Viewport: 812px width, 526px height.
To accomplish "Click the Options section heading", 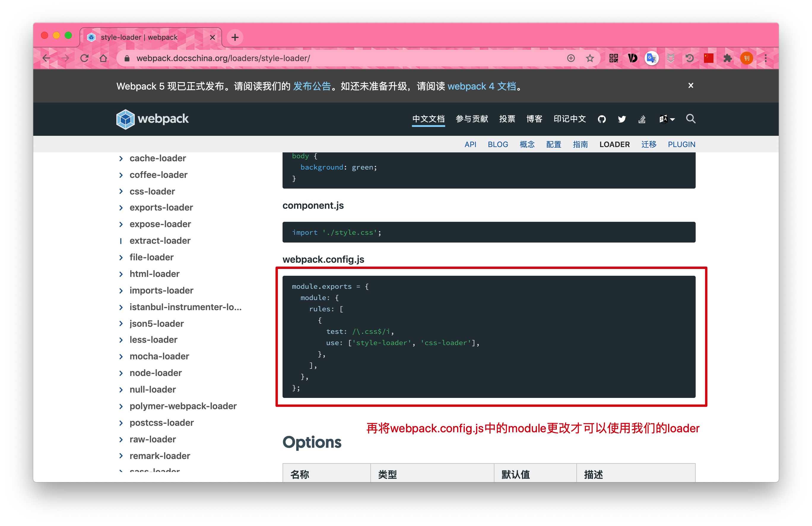I will click(x=312, y=442).
